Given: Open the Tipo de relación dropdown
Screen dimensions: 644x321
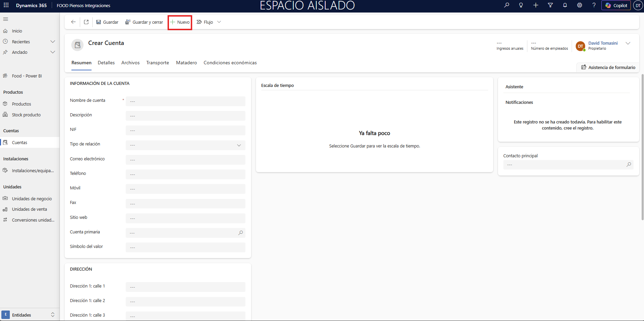Looking at the screenshot, I should pos(185,145).
